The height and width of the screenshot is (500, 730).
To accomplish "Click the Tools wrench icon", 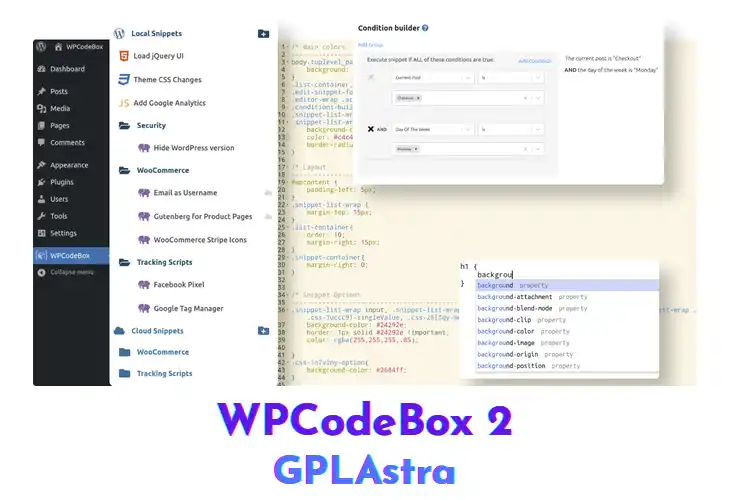I will (x=41, y=216).
